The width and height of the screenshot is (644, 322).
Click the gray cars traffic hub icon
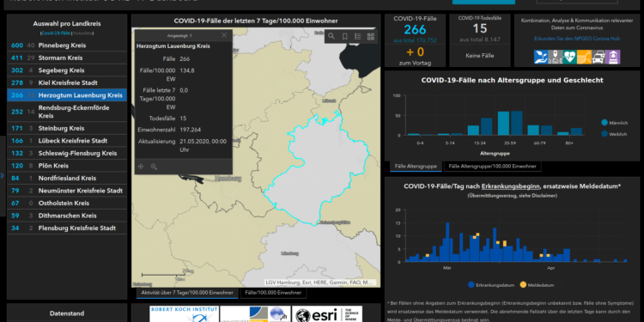pos(598,57)
